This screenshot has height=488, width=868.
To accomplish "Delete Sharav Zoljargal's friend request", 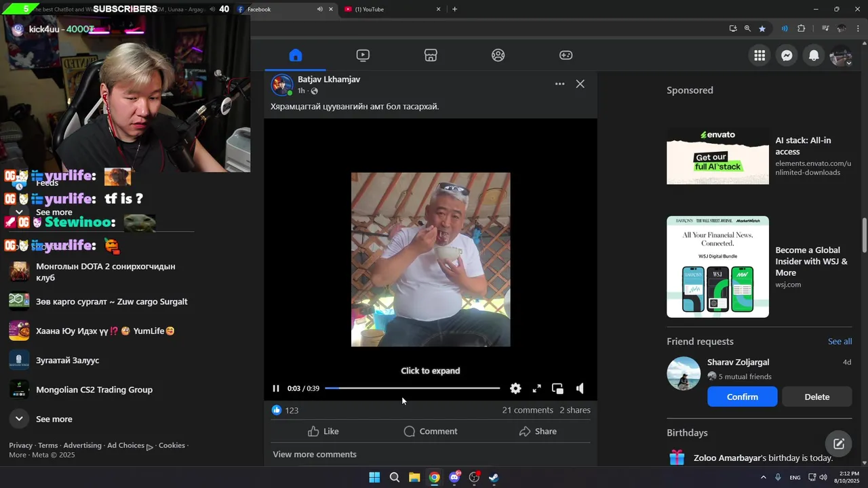I will pos(817,396).
